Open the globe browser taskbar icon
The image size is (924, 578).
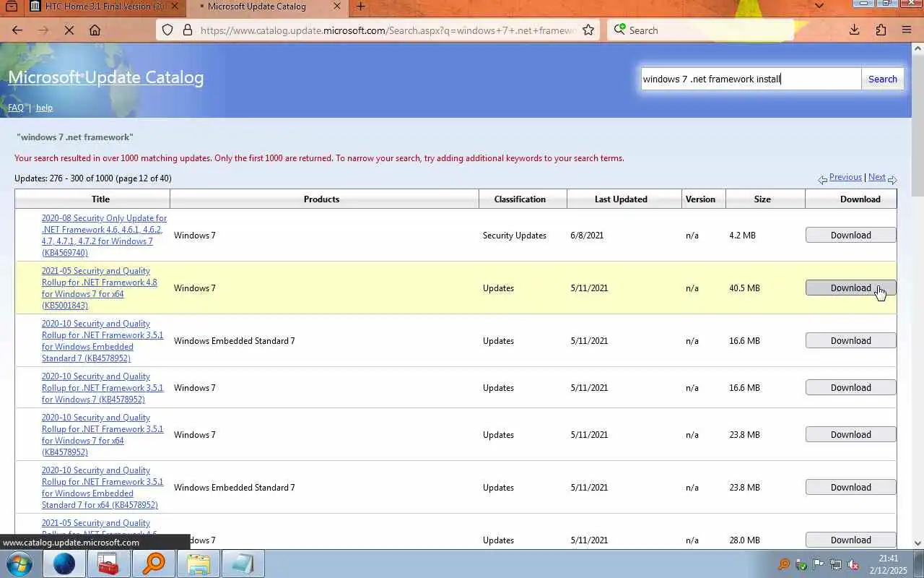point(64,564)
